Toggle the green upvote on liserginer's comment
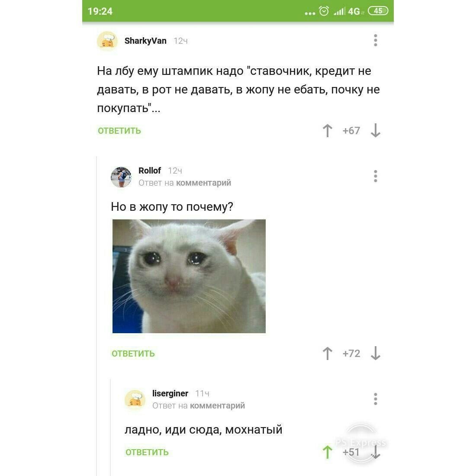 327,452
